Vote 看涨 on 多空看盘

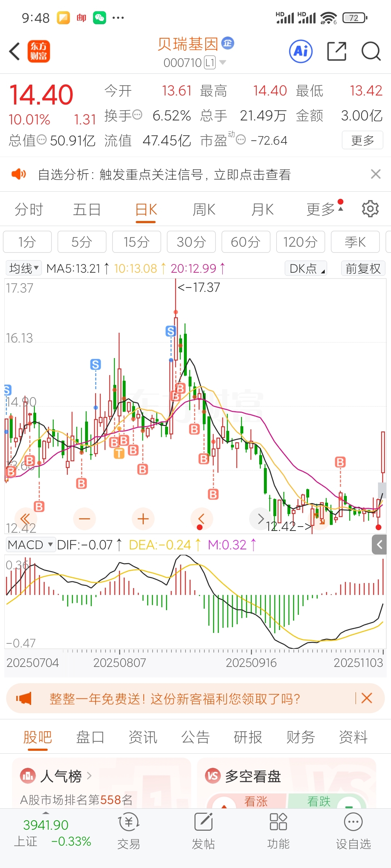click(x=247, y=801)
